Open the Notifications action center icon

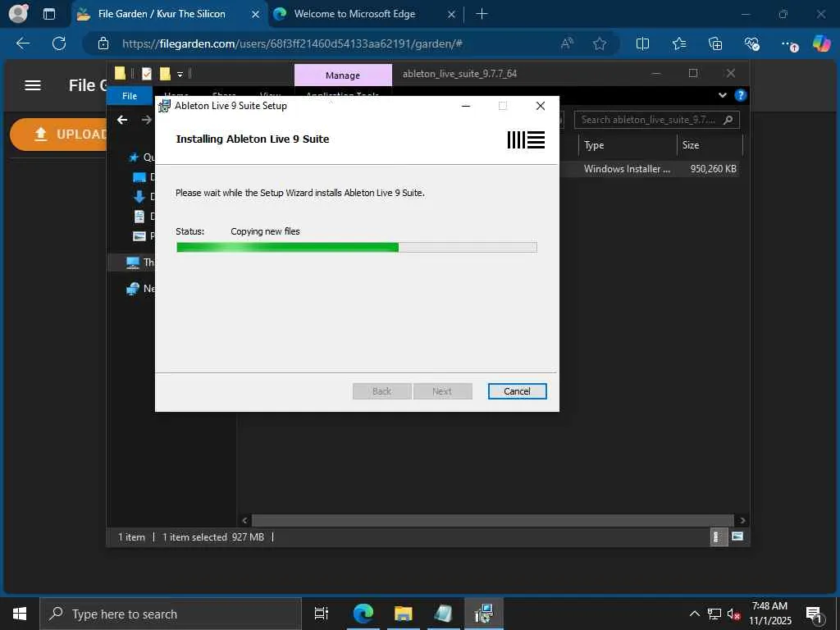(x=815, y=614)
